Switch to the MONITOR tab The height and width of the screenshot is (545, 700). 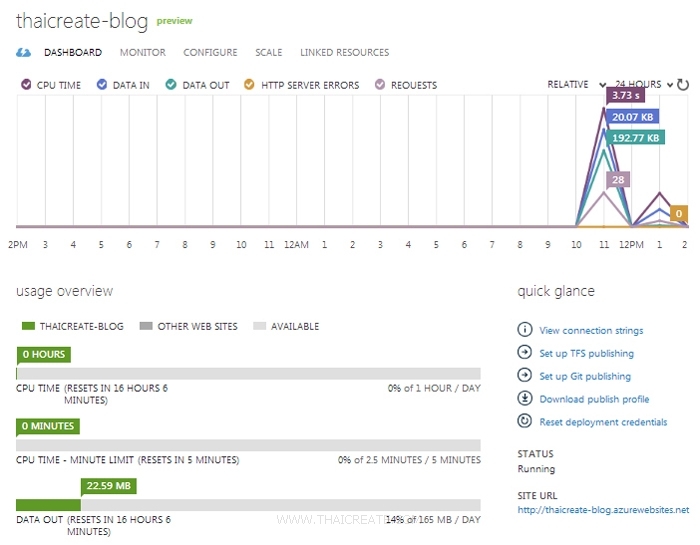143,53
